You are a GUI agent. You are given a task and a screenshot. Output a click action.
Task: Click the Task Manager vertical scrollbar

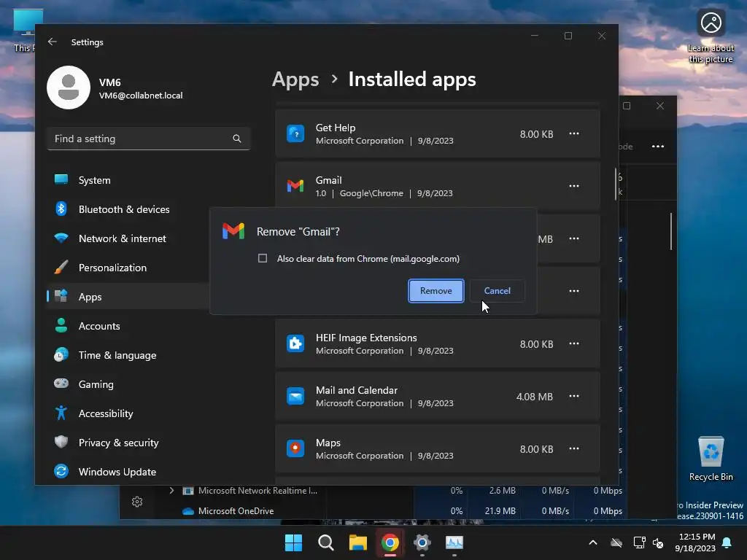(671, 231)
